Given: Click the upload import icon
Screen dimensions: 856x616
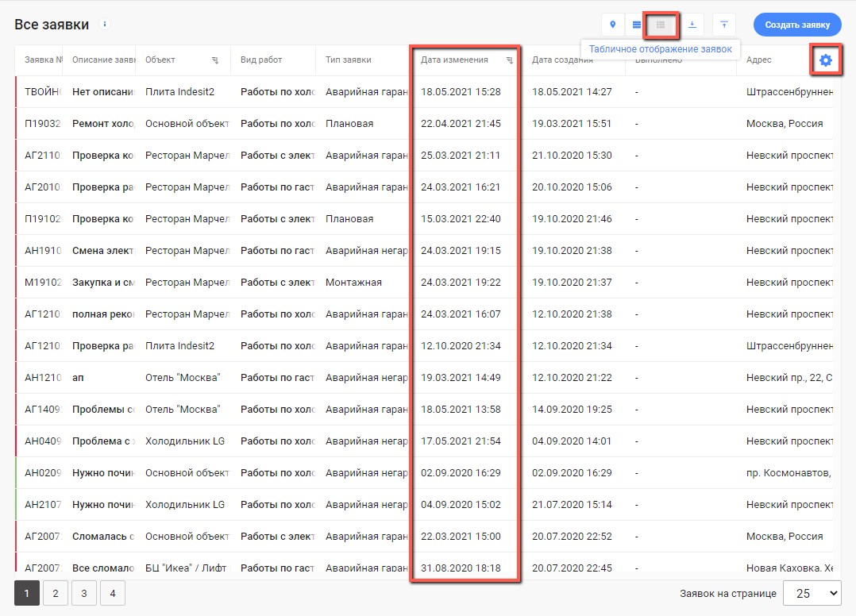Looking at the screenshot, I should 724,25.
